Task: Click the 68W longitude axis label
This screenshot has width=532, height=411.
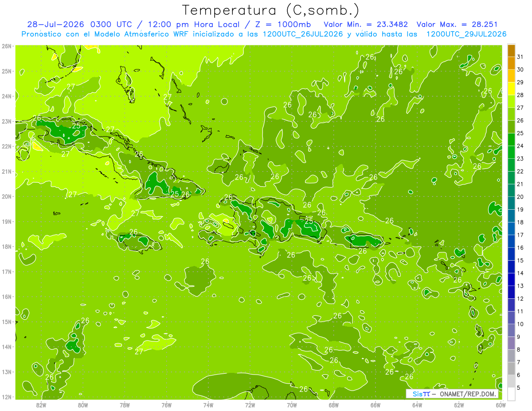Action: pos(334,405)
